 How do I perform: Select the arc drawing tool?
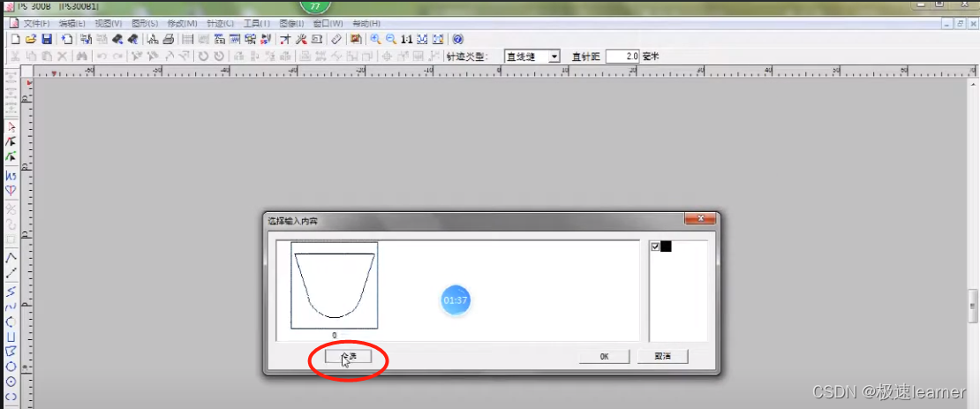pyautogui.click(x=11, y=322)
